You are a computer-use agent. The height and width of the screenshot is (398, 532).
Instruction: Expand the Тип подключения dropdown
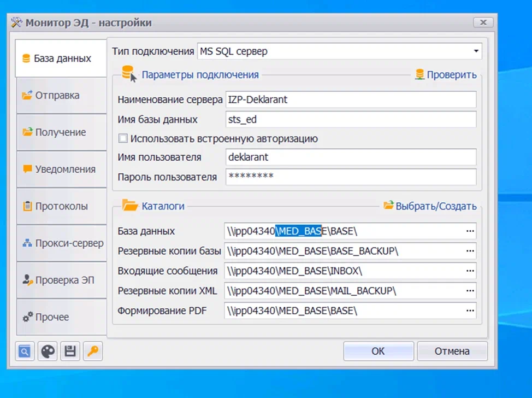pos(476,51)
